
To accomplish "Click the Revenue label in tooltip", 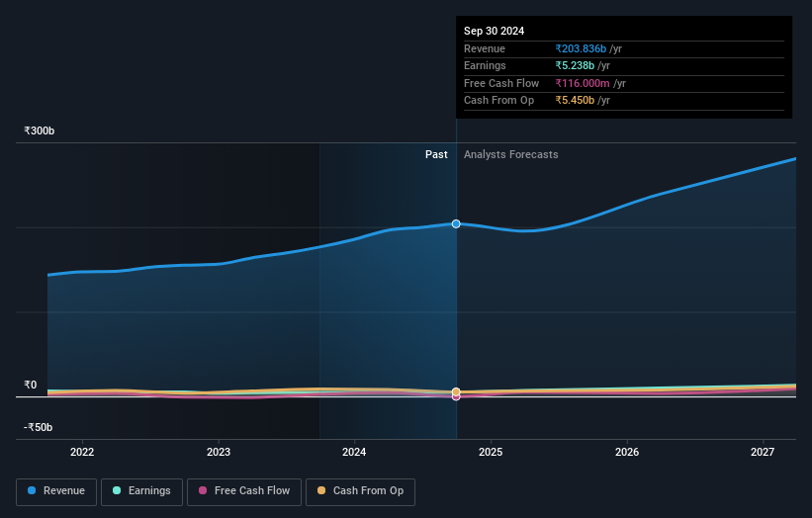I will pyautogui.click(x=485, y=48).
